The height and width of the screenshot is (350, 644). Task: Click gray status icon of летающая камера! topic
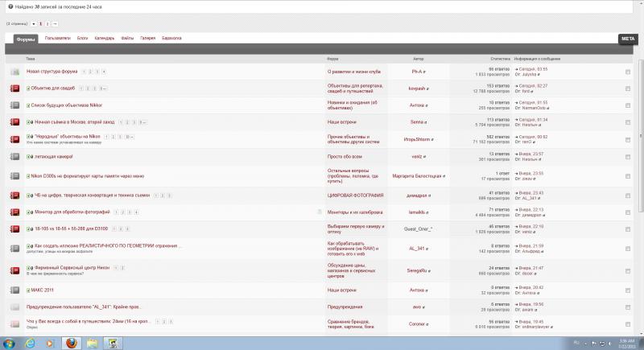click(14, 156)
